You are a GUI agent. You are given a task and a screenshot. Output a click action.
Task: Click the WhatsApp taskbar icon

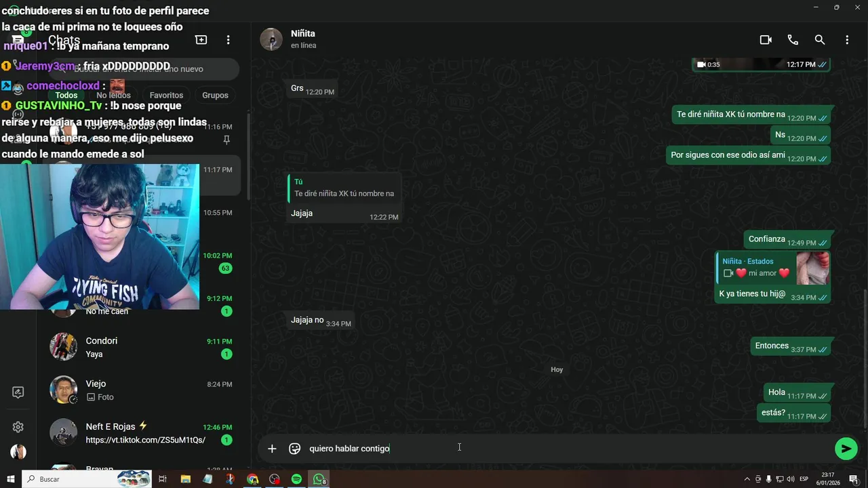coord(319,479)
